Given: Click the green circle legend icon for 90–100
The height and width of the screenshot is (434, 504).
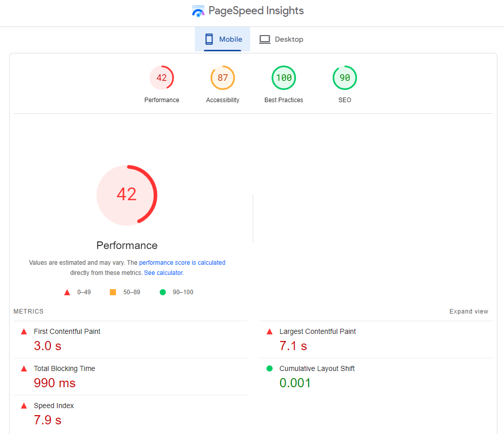Looking at the screenshot, I should click(163, 292).
